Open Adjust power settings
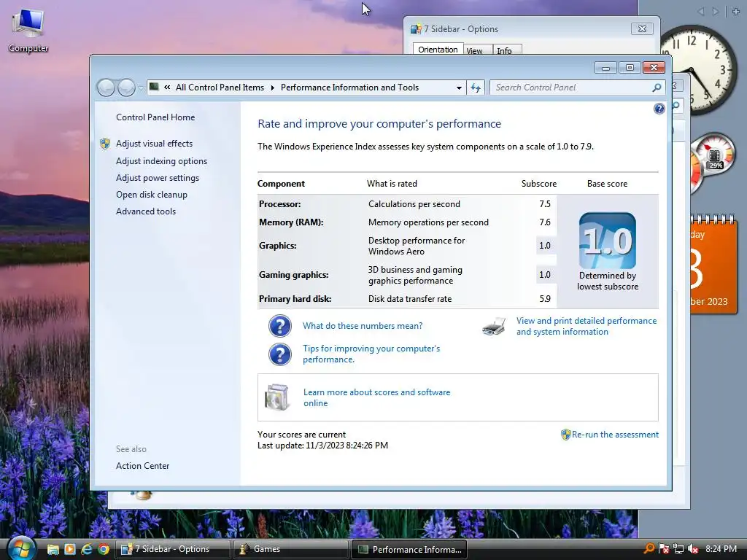Image resolution: width=747 pixels, height=560 pixels. point(158,178)
